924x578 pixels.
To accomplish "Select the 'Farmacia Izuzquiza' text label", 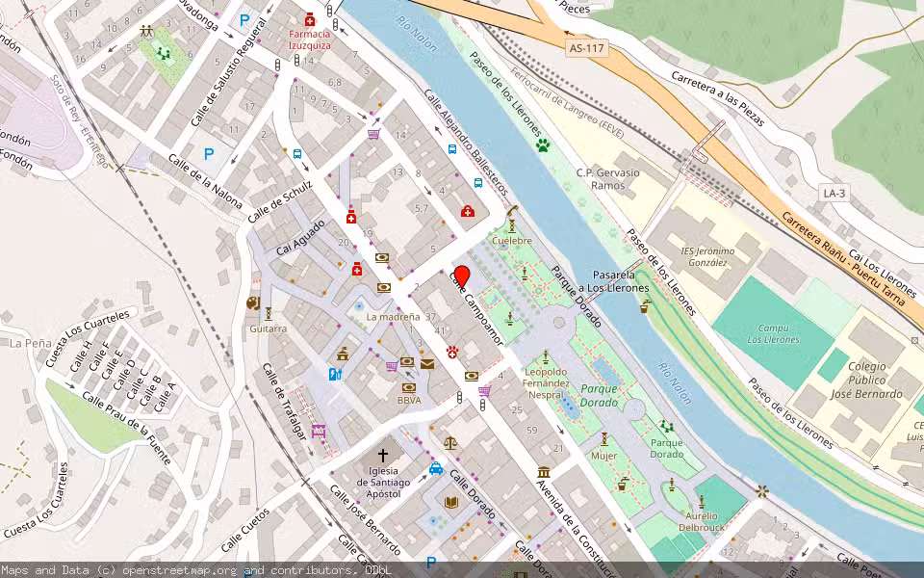I will pyautogui.click(x=309, y=39).
